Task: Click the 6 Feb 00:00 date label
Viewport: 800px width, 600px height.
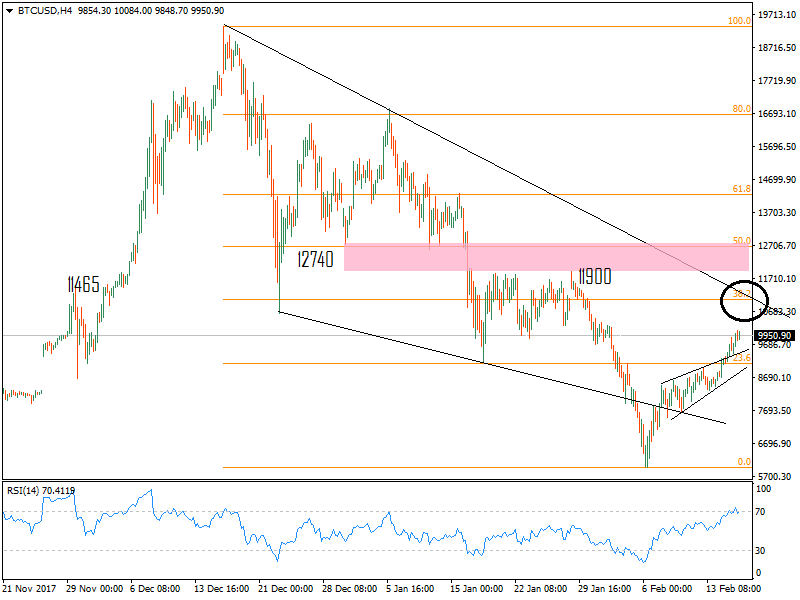Action: pyautogui.click(x=667, y=588)
